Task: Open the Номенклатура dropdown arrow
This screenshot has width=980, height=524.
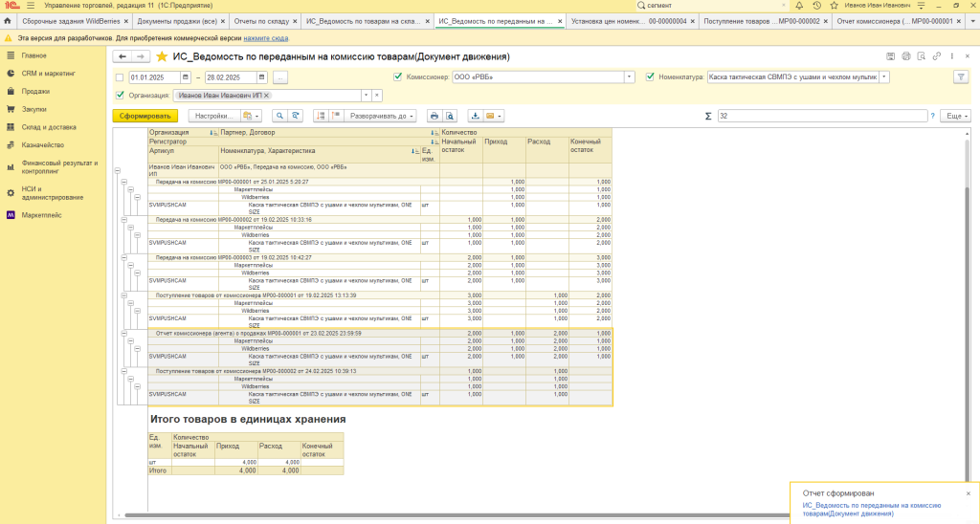Action: [883, 76]
